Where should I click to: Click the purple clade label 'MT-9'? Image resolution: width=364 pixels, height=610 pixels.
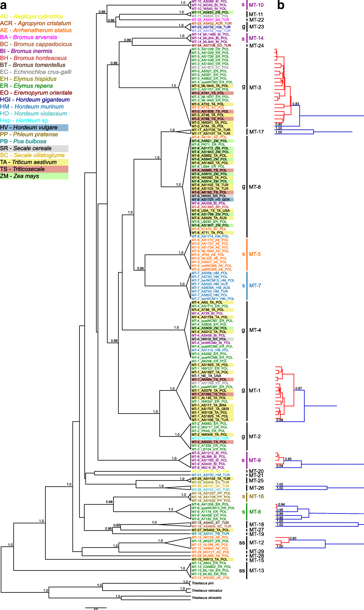tap(255, 460)
